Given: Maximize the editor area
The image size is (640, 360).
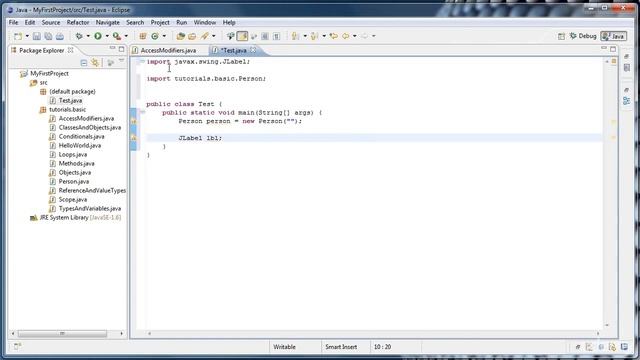Looking at the screenshot, I should (613, 49).
